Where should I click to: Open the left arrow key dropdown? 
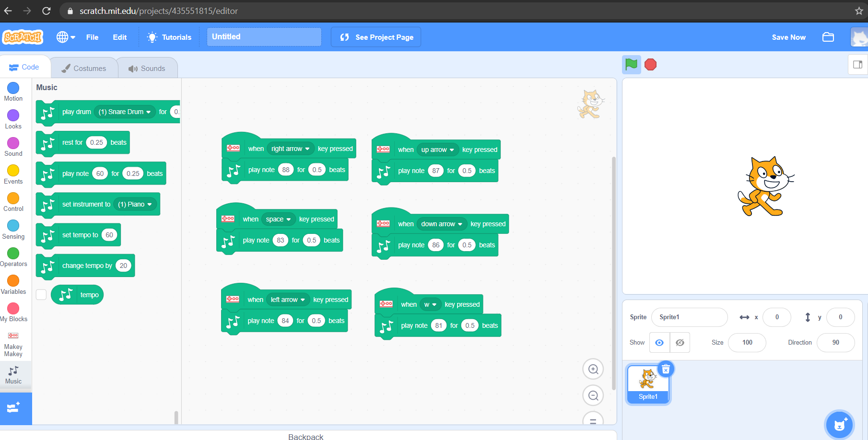pyautogui.click(x=288, y=300)
